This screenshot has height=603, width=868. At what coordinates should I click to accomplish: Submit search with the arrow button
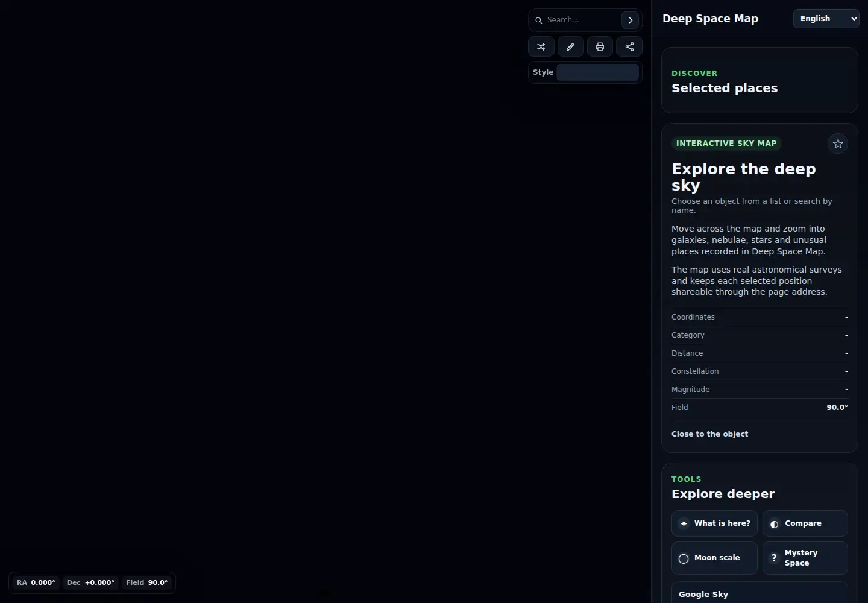pyautogui.click(x=630, y=20)
